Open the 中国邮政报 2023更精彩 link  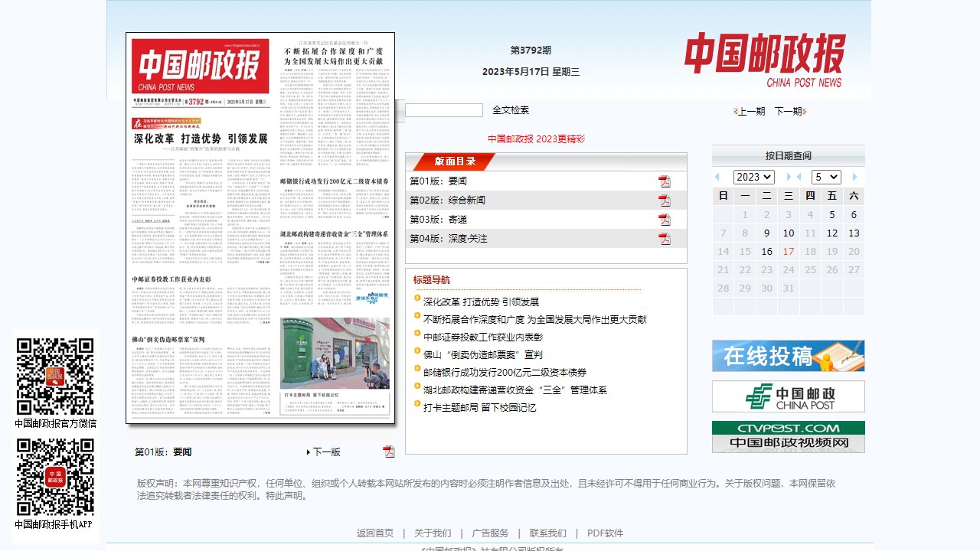536,139
